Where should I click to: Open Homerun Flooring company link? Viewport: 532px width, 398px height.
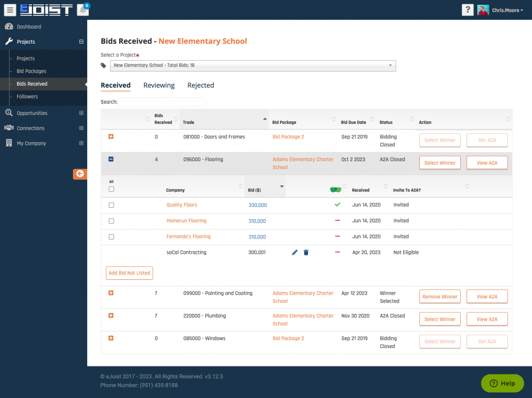186,220
